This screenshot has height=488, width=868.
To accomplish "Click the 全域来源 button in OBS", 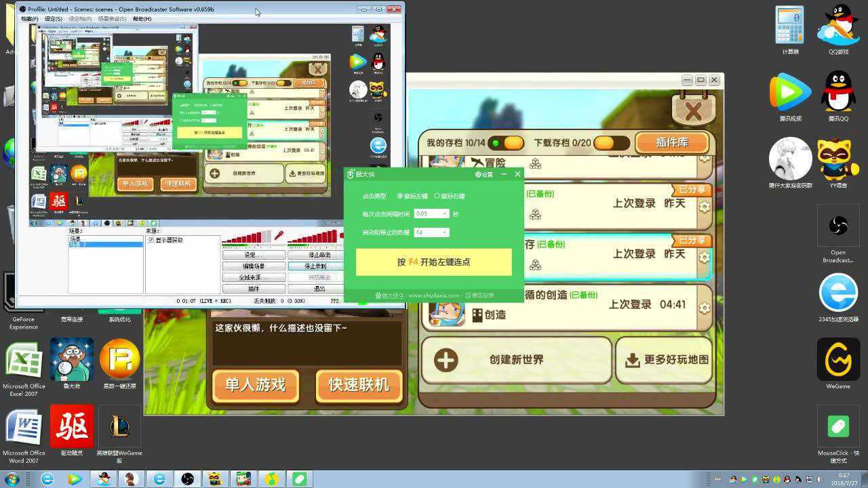I will [254, 277].
